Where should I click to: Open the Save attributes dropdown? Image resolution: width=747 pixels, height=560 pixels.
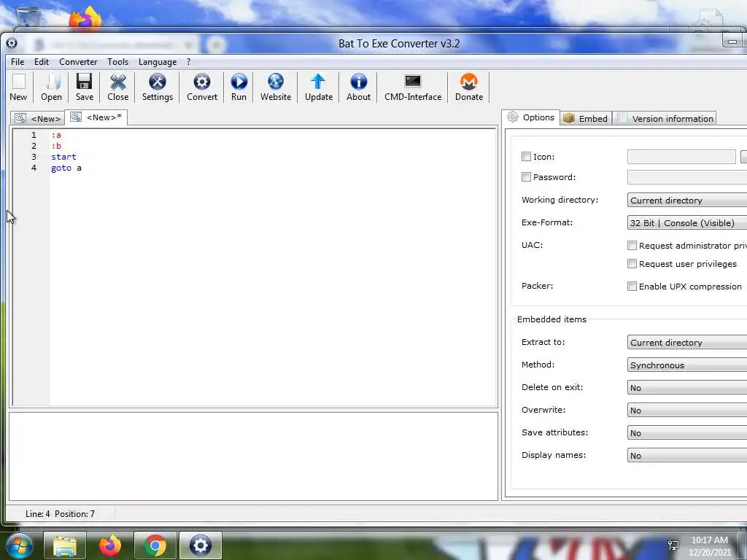pyautogui.click(x=687, y=432)
